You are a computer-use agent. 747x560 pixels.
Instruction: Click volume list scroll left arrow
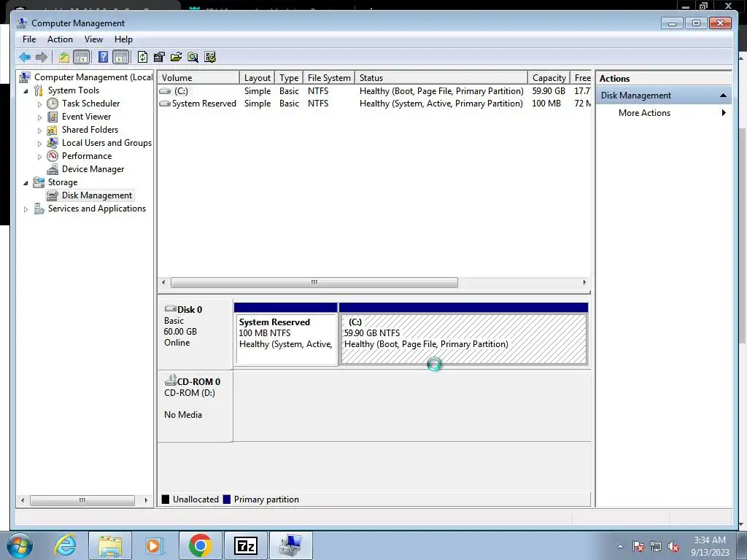pyautogui.click(x=163, y=282)
